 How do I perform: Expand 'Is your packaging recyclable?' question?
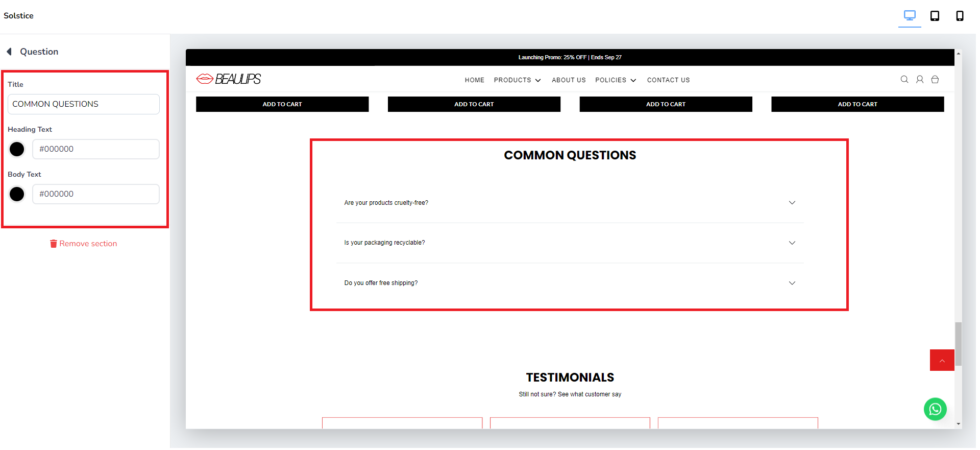[x=570, y=243]
